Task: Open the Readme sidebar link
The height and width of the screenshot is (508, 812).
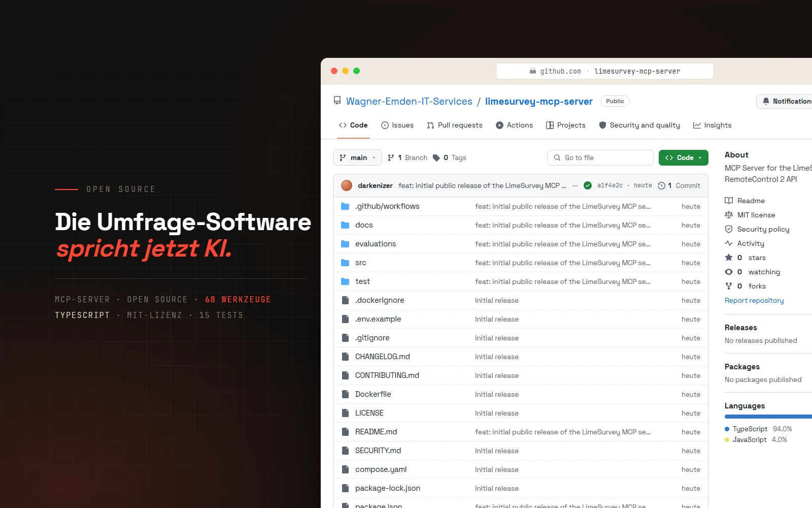Action: click(x=751, y=201)
